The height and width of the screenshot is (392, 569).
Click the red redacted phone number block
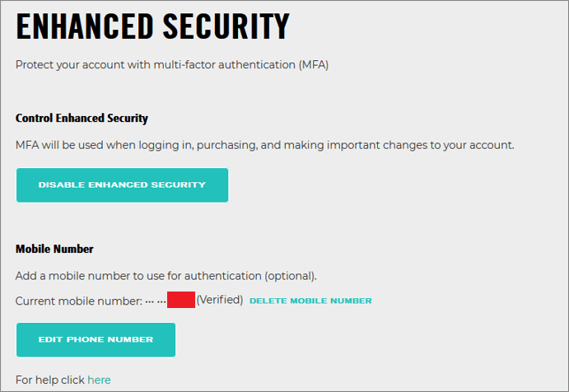coord(181,300)
